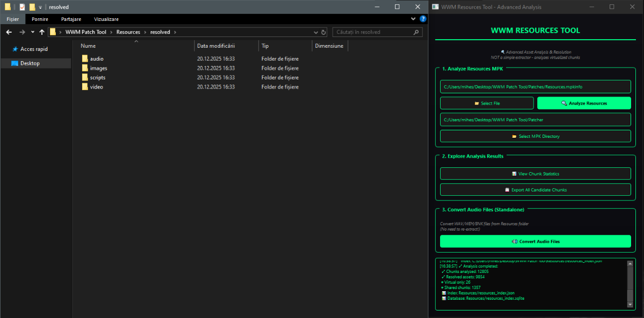The width and height of the screenshot is (644, 318).
Task: Click Select MPK Directory button
Action: 535,136
